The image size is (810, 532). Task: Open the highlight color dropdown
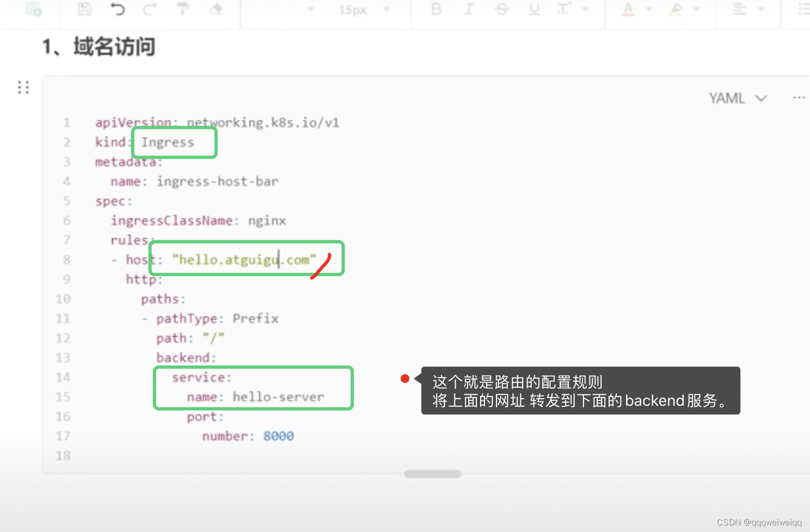696,9
